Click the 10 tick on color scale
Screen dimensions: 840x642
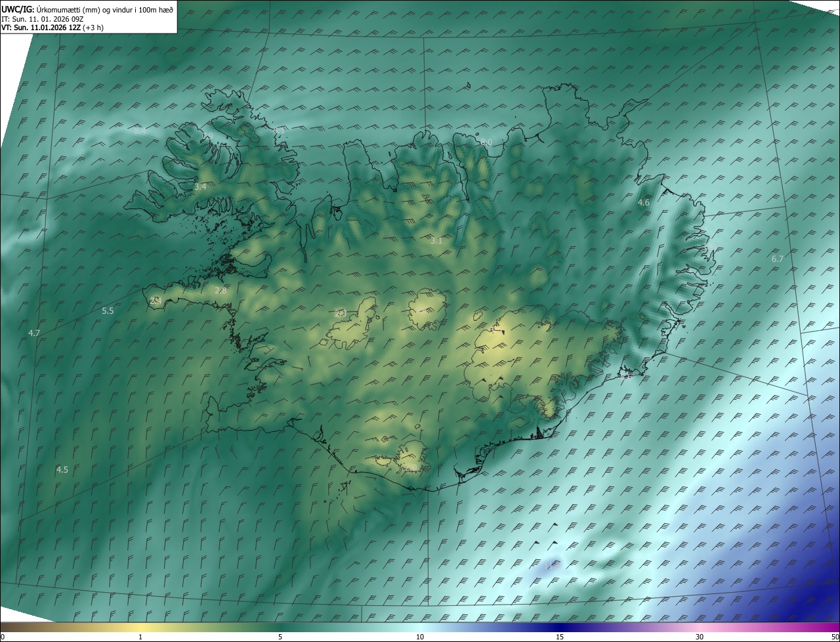420,637
